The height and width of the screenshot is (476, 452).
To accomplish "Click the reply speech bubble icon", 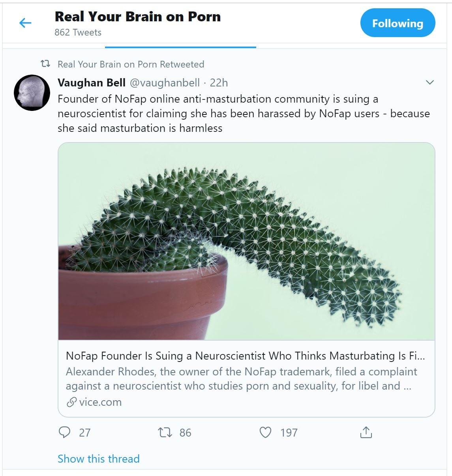I will tap(64, 432).
